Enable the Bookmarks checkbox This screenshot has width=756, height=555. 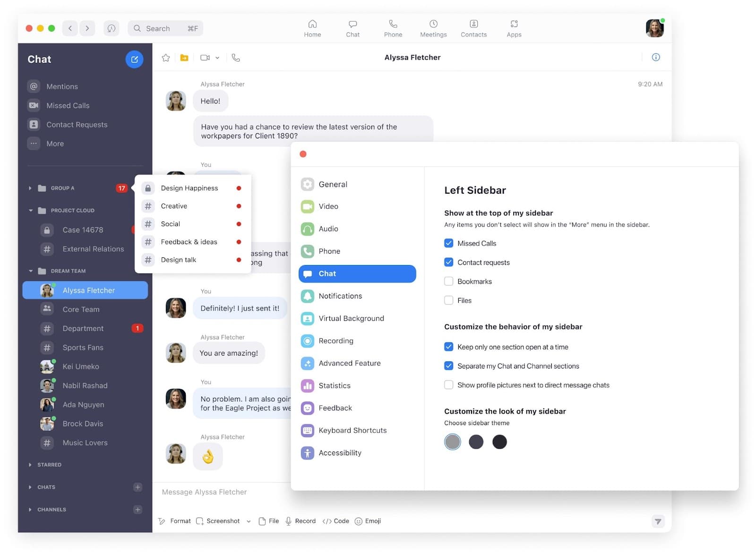[x=449, y=282]
